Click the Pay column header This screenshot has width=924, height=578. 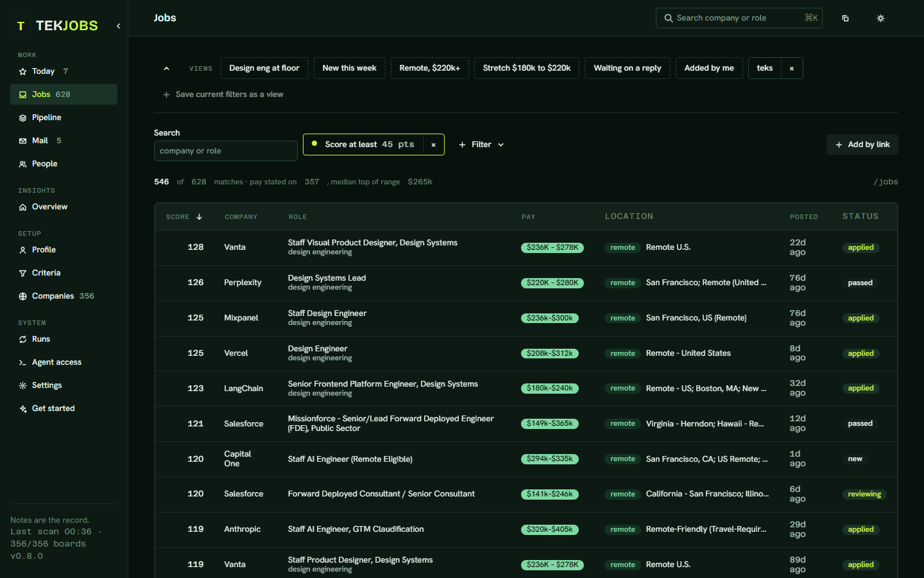pos(528,217)
